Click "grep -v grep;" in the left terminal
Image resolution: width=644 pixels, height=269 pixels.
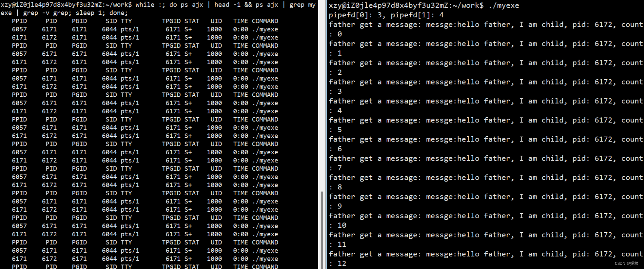48,13
